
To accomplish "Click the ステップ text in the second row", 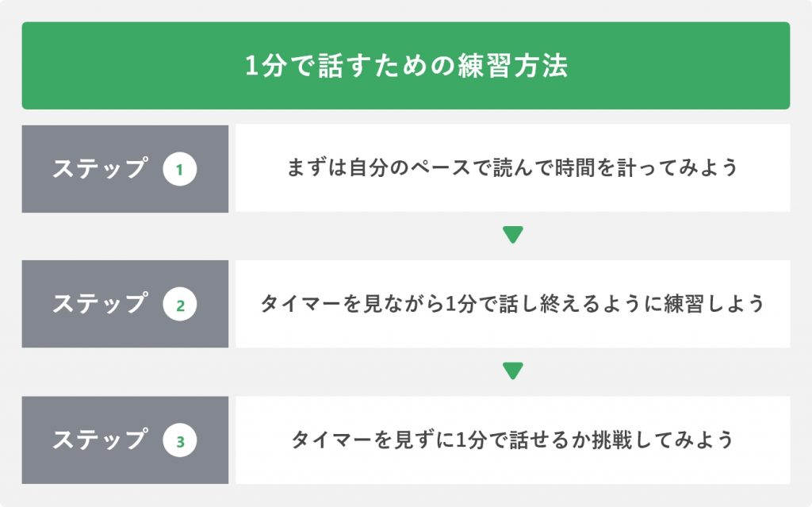I will (x=101, y=303).
